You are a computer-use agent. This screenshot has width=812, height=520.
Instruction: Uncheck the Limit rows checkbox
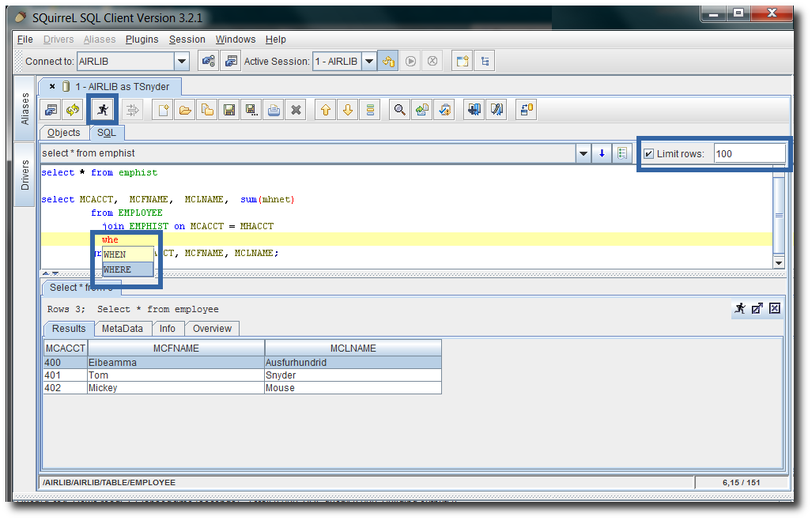[648, 153]
